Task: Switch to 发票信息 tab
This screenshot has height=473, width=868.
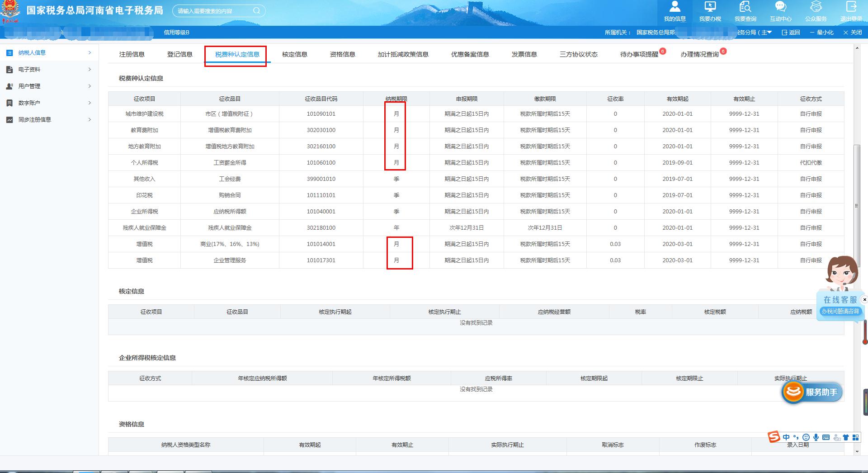Action: (524, 54)
